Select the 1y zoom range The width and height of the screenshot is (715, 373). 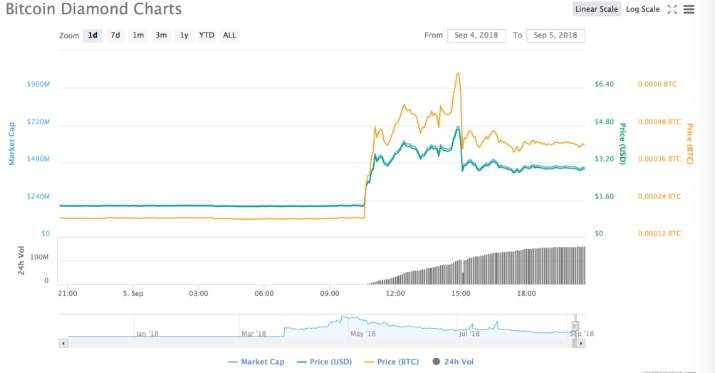pyautogui.click(x=184, y=35)
